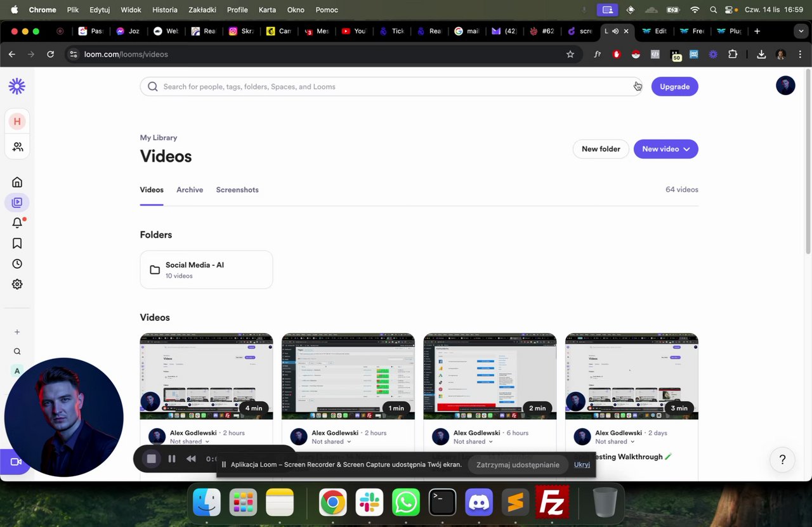The image size is (812, 527).
Task: Switch to the Archive tab
Action: pos(190,190)
